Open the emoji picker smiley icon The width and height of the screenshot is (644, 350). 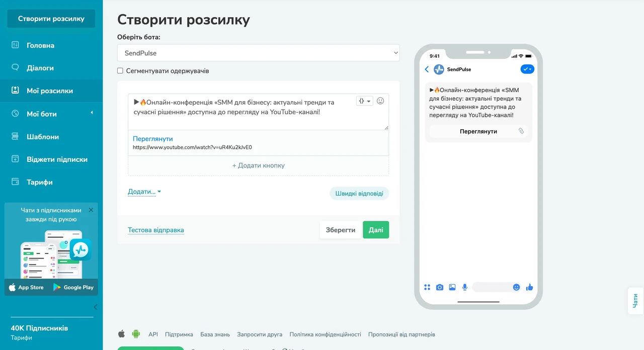click(x=380, y=101)
